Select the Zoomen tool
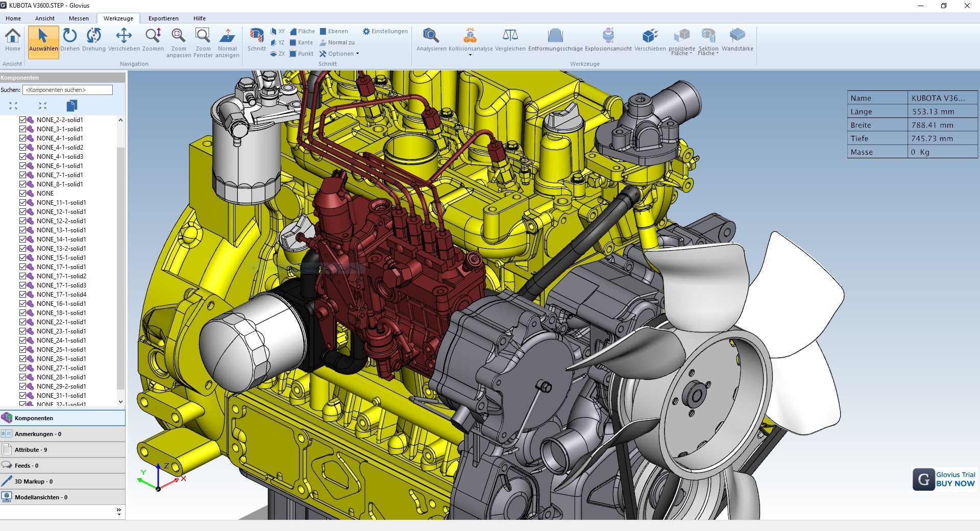The height and width of the screenshot is (531, 980). click(153, 40)
